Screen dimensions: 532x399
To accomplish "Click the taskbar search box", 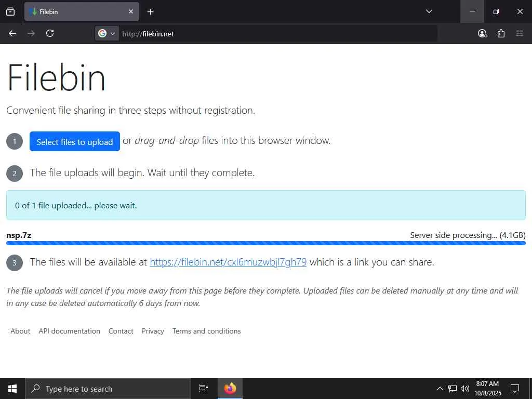I will pyautogui.click(x=108, y=389).
